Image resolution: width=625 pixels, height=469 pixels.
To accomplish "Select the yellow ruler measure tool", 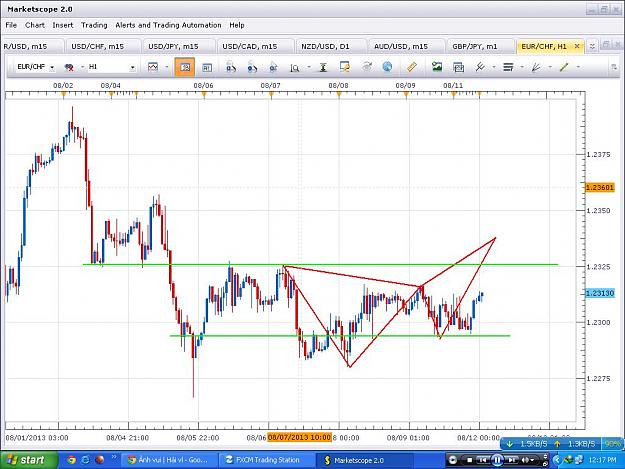I will tap(411, 67).
